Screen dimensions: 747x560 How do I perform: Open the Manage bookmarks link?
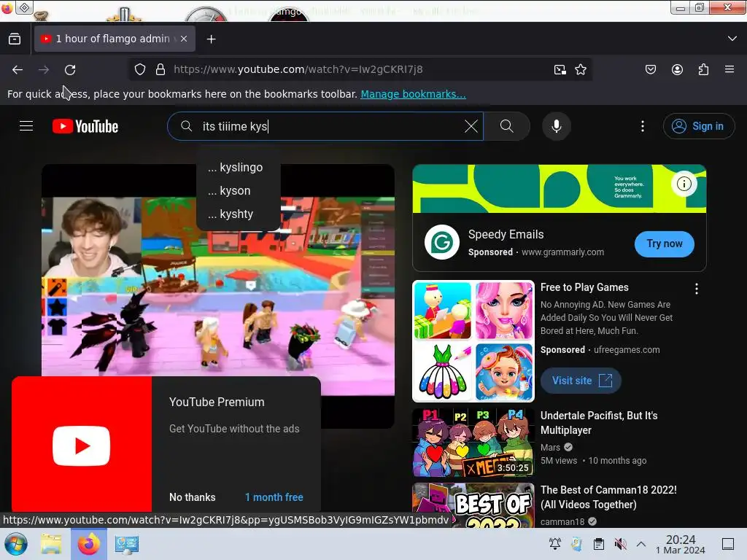(413, 94)
